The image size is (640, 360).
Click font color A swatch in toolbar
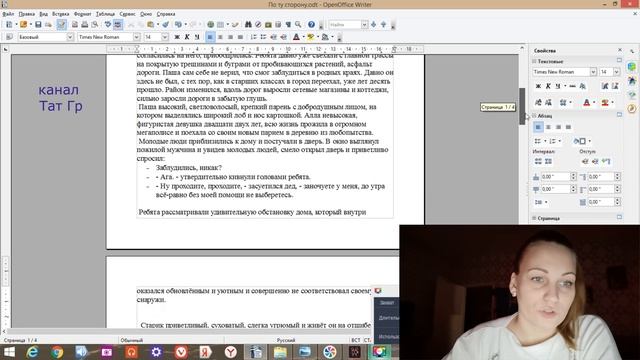point(296,37)
